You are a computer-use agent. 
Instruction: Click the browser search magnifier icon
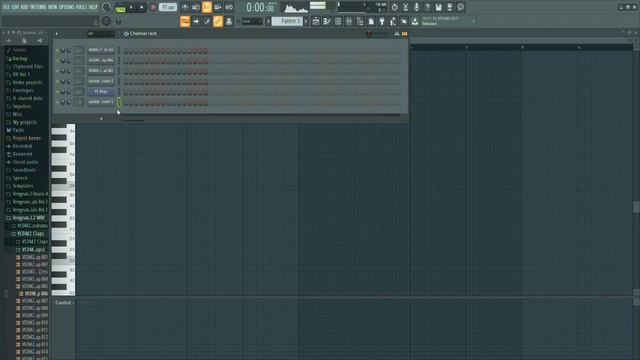19,33
